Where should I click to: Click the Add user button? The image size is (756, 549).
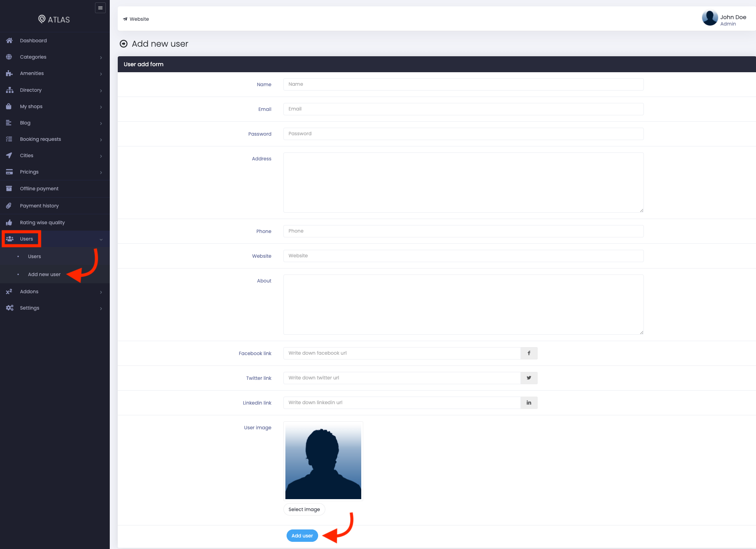point(302,536)
